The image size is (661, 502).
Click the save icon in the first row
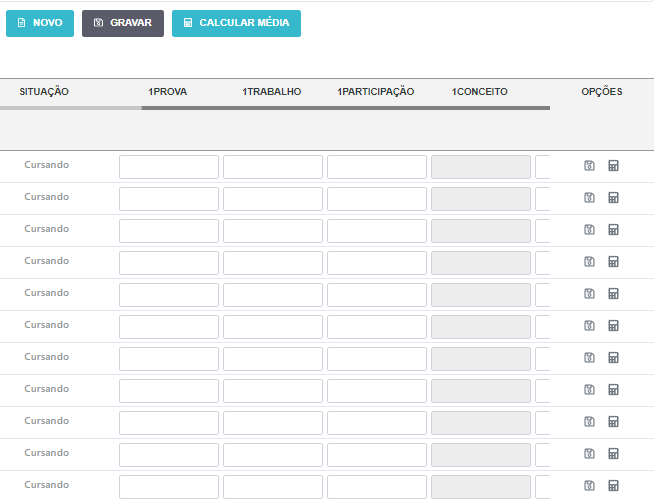[x=589, y=166]
